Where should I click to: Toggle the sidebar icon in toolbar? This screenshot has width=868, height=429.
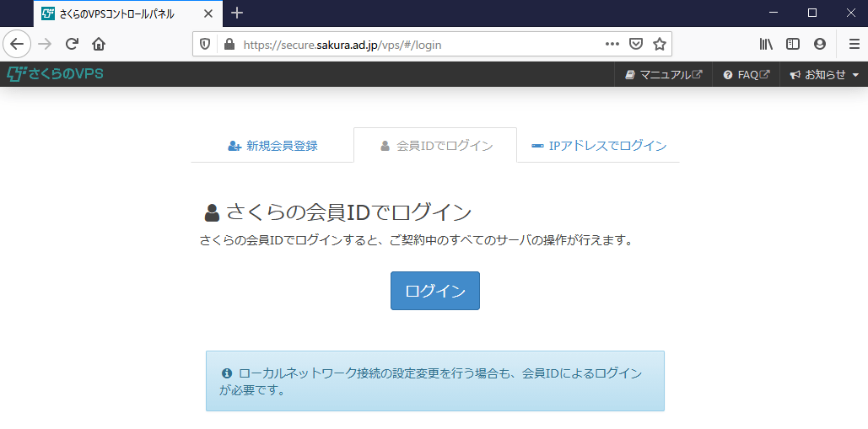click(793, 44)
